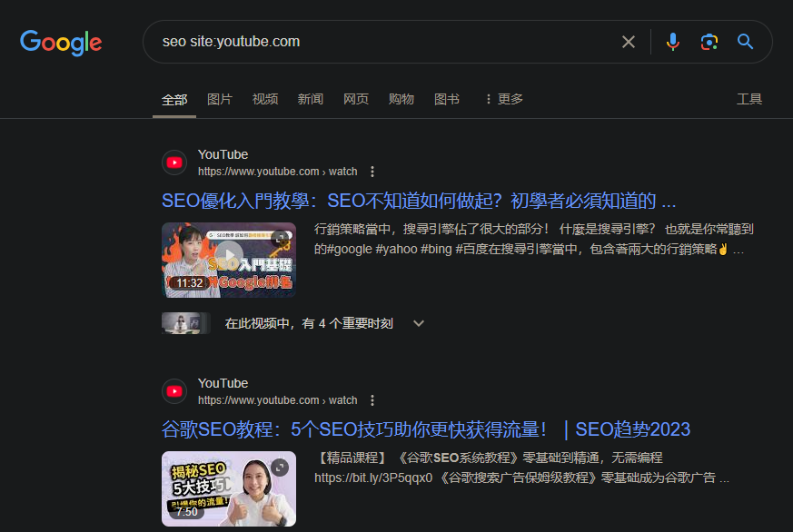Screen dimensions: 793x532
Task: Switch to the 图片 tab
Action: (220, 99)
